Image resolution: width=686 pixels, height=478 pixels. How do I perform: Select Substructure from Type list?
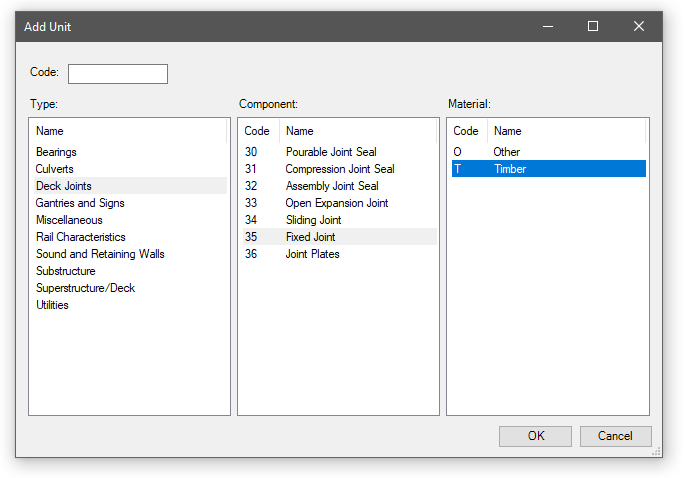(x=66, y=271)
